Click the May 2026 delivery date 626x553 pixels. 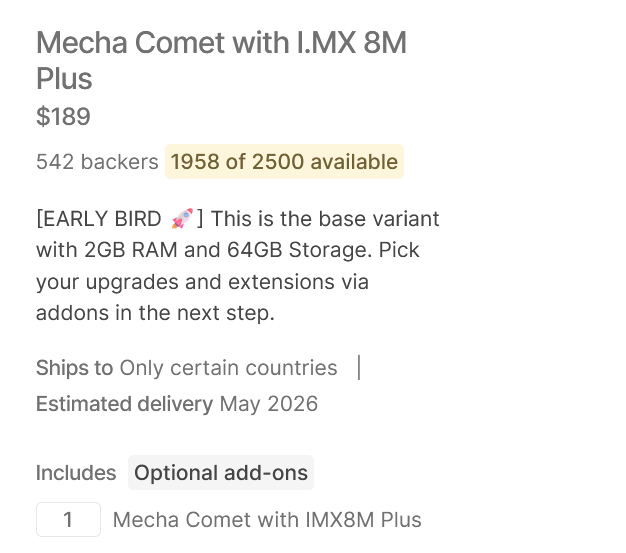[x=269, y=404]
